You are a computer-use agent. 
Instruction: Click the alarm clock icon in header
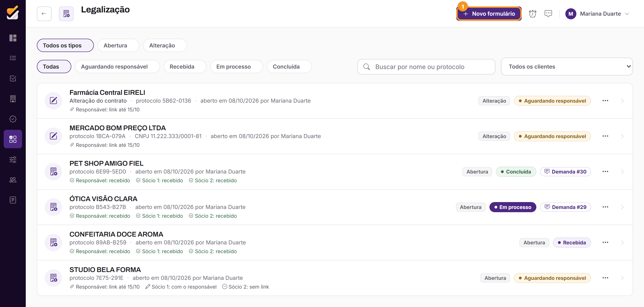click(x=532, y=14)
